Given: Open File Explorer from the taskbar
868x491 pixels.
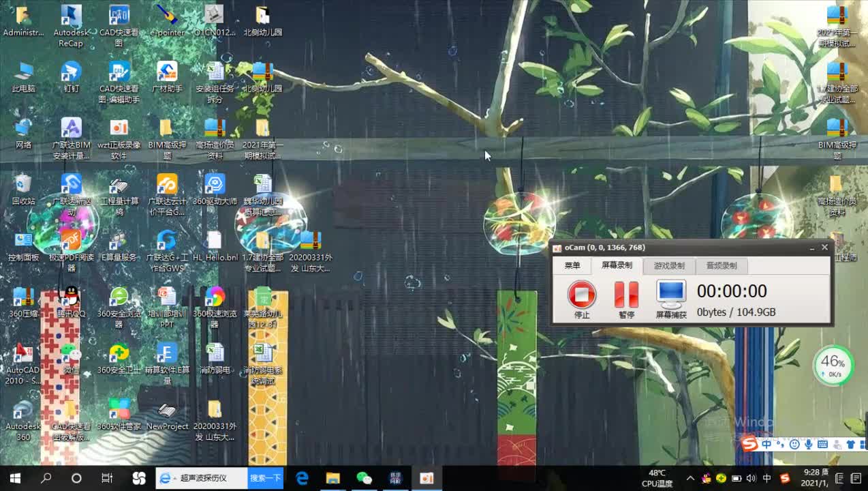Looking at the screenshot, I should [x=332, y=478].
